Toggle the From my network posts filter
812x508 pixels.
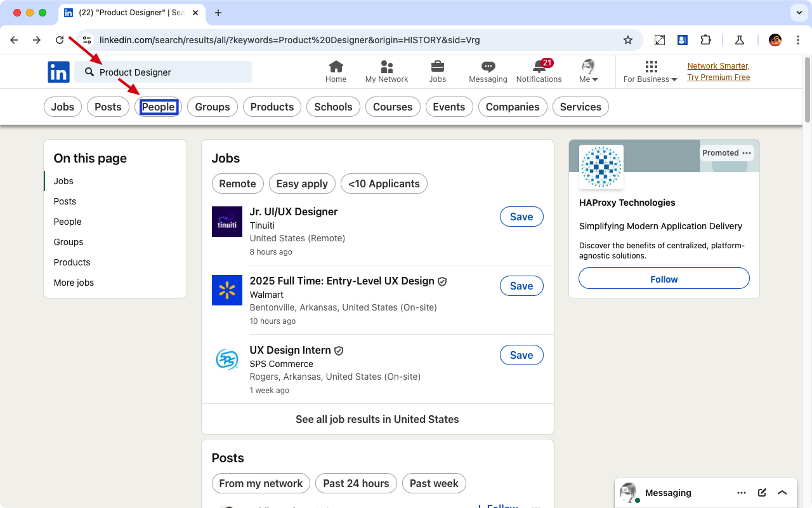pyautogui.click(x=261, y=483)
